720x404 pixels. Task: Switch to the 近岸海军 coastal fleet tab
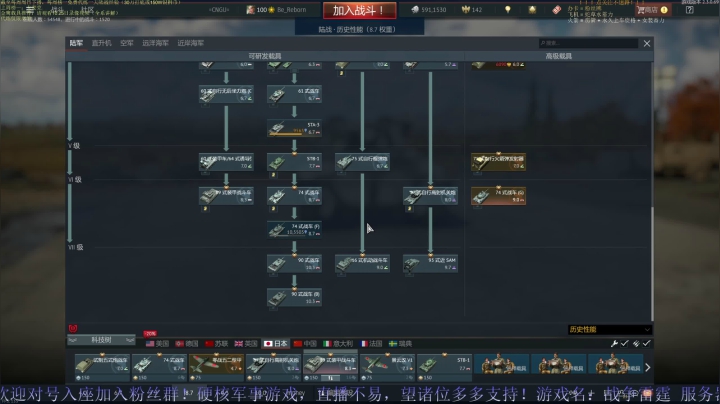pos(191,43)
